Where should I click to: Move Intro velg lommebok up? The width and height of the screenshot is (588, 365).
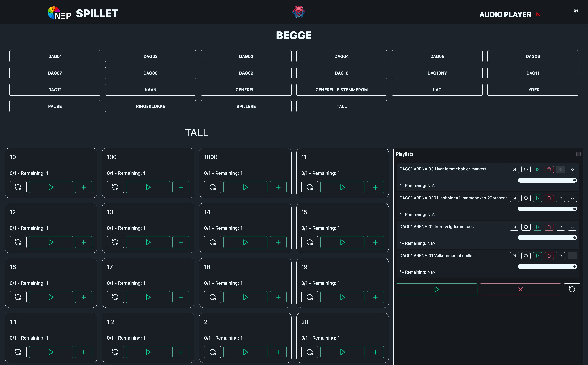click(561, 227)
